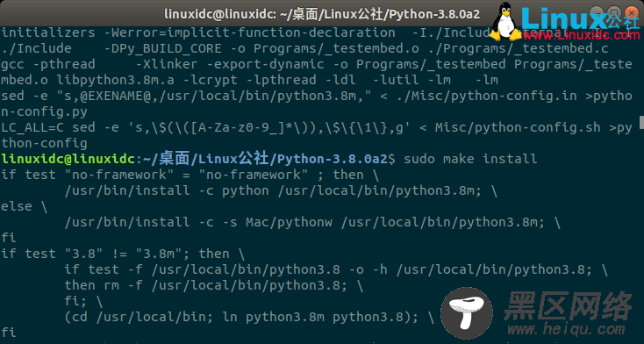
Task: Click the 'thon-config' line
Action: 44,143
